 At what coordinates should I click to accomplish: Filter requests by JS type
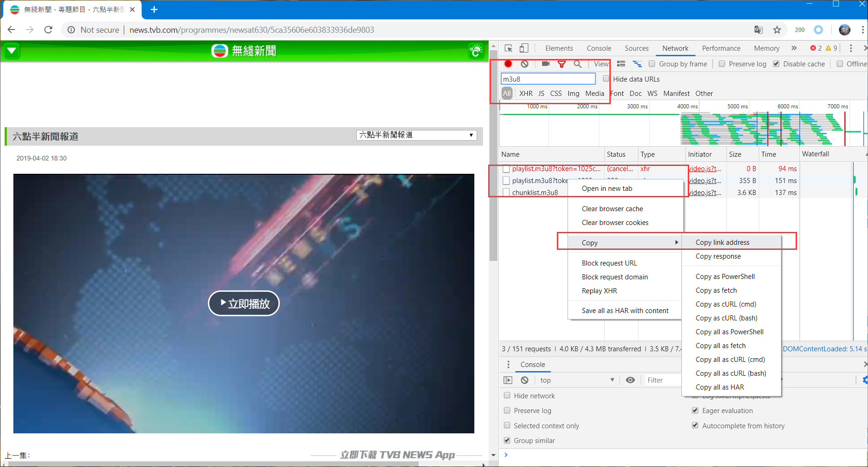tap(541, 94)
